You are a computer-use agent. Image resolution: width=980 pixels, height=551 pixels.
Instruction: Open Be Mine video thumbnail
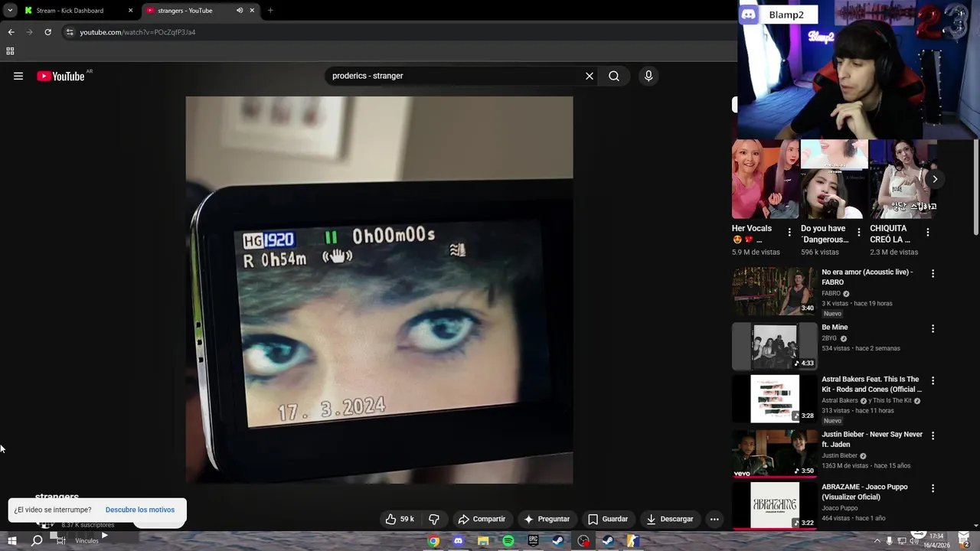click(774, 346)
